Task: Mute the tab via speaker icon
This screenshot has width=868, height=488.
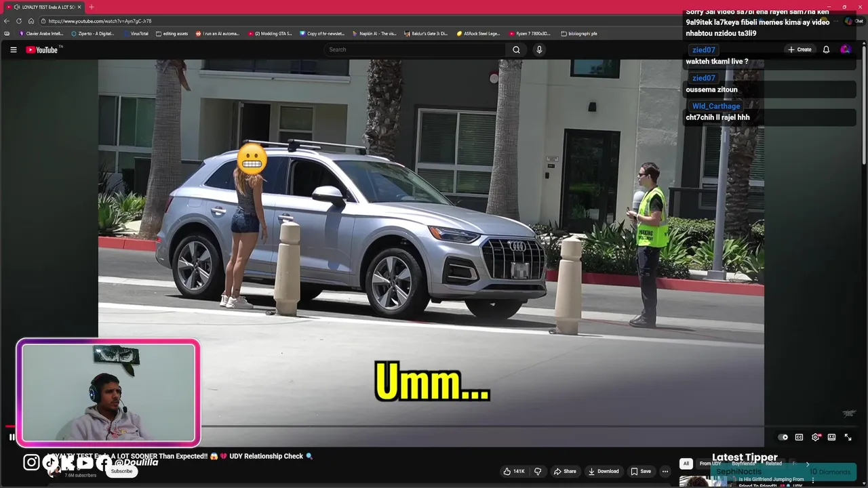Action: tap(17, 7)
